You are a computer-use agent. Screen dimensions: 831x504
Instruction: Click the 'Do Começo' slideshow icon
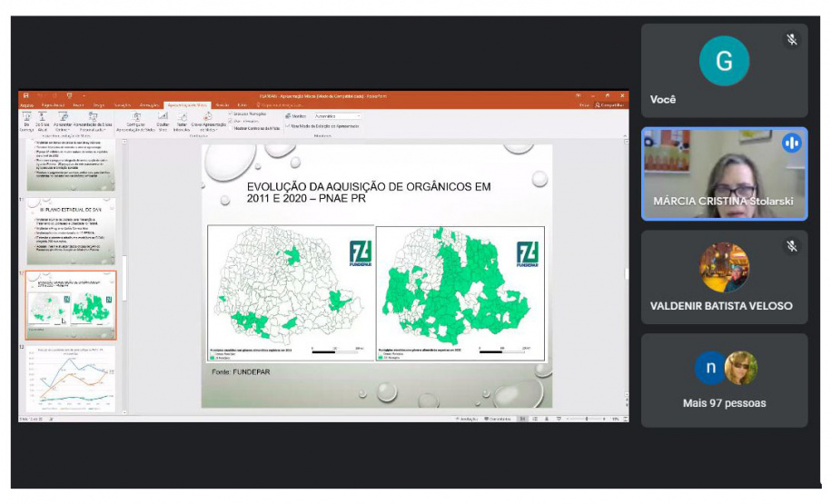(x=26, y=118)
